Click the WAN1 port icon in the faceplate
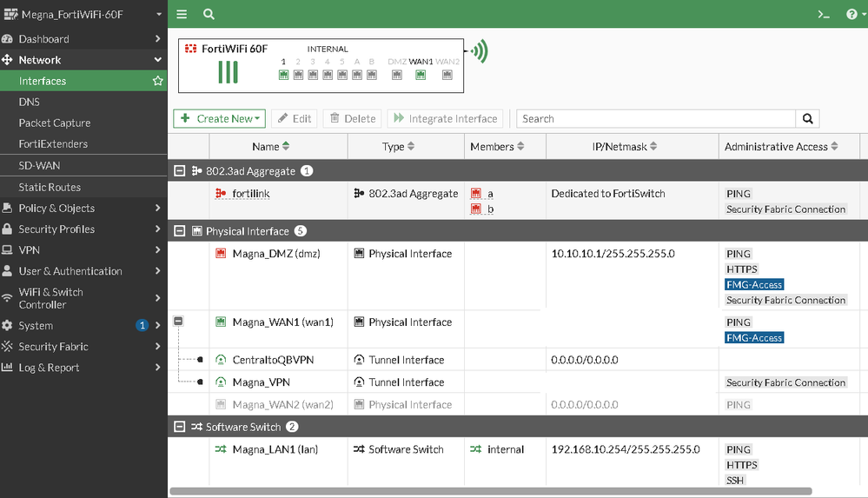 click(x=421, y=75)
